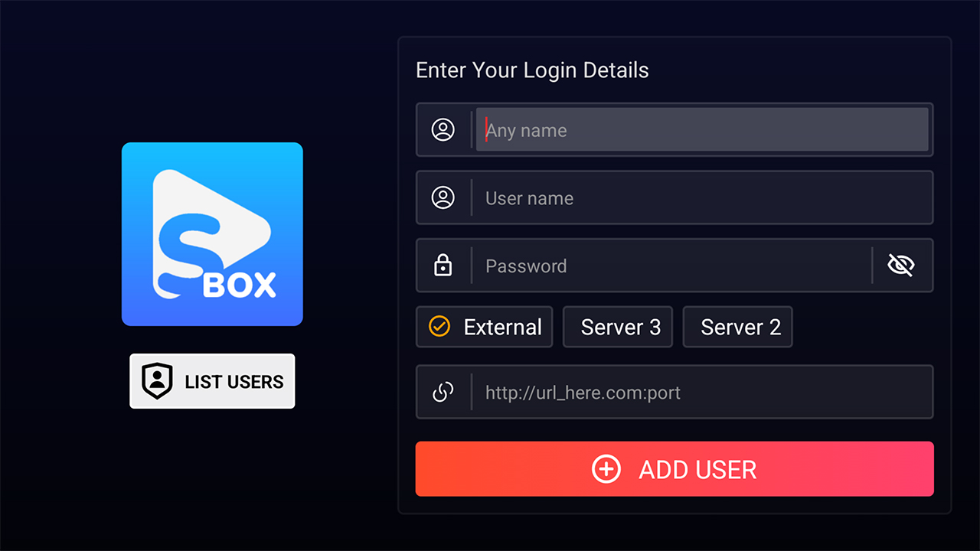Open the LIST USERS screen
Viewport: 980px width, 551px height.
click(212, 381)
